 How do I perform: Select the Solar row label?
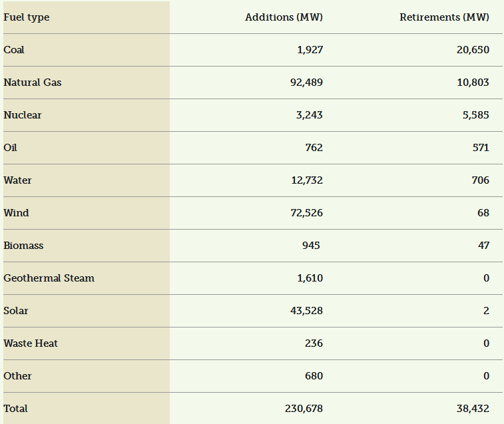[16, 311]
